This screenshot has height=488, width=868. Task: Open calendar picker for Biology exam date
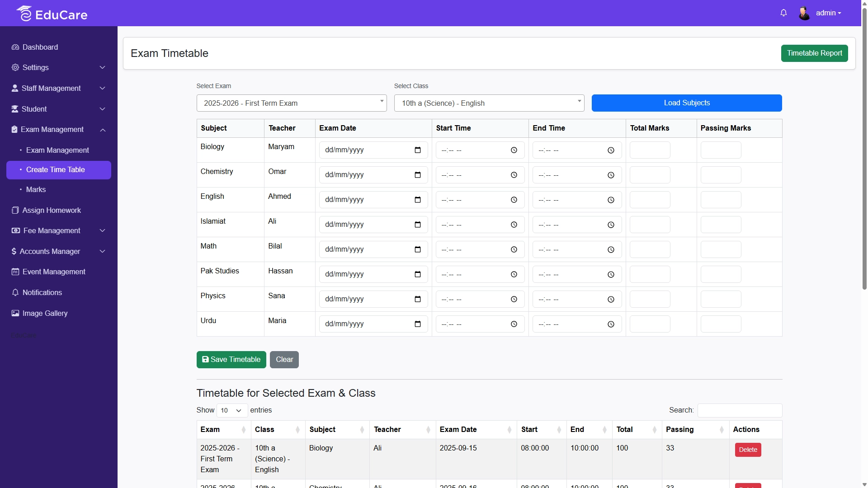[418, 150]
